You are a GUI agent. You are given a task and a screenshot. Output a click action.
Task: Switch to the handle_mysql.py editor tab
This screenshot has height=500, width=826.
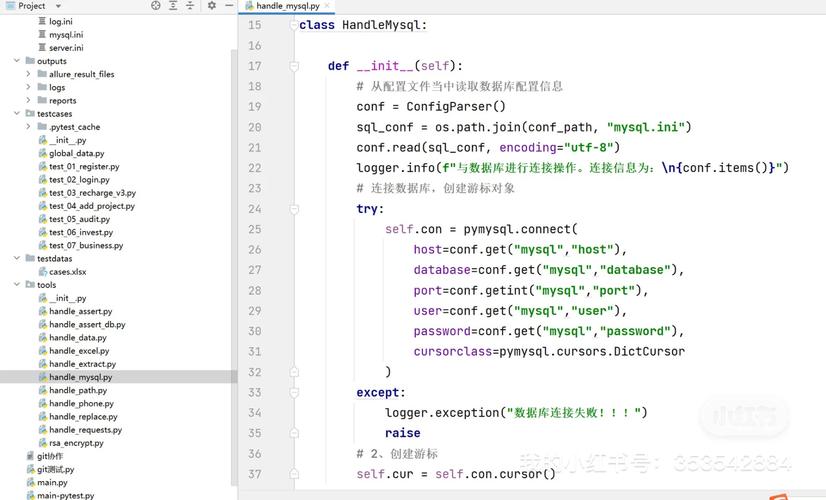(x=288, y=6)
